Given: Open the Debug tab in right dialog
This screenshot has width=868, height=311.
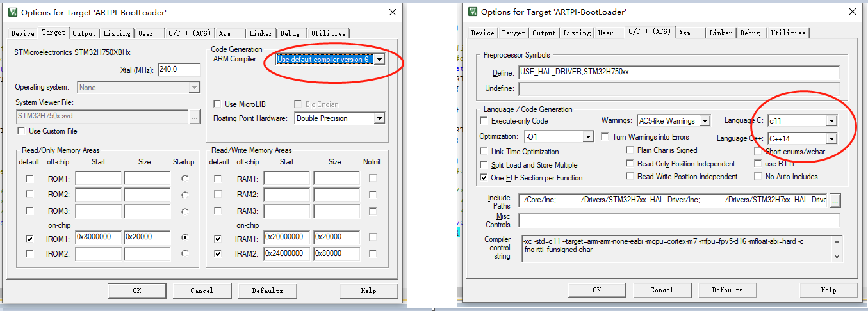Looking at the screenshot, I should click(751, 33).
